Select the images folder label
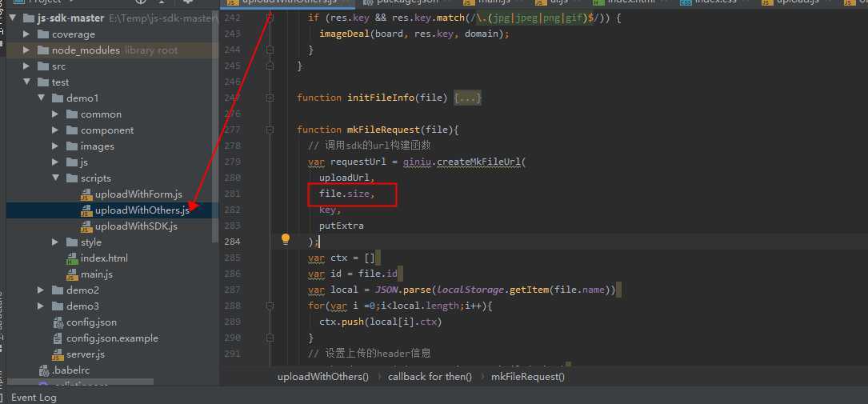868x404 pixels. tap(98, 146)
